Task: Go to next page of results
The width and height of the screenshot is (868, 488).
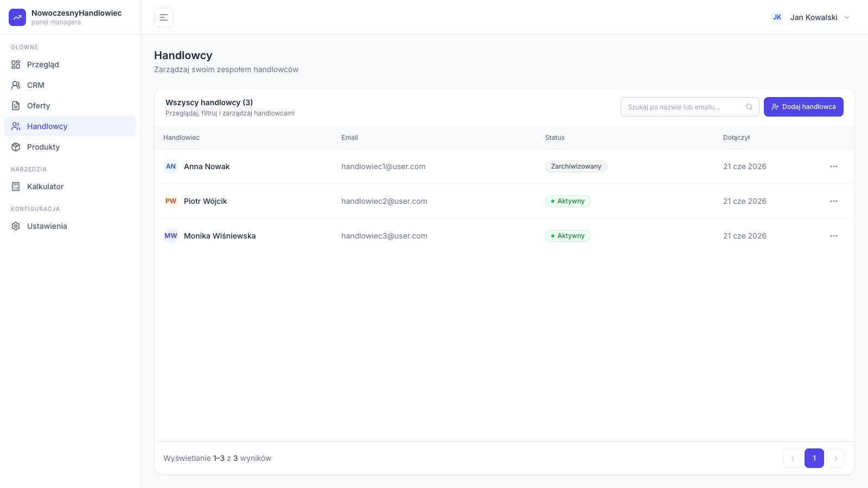Action: click(836, 458)
